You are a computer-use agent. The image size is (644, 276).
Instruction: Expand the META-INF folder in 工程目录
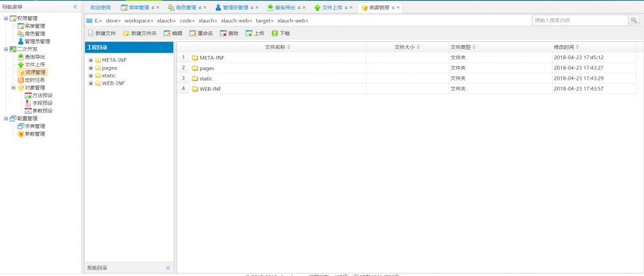coord(91,60)
